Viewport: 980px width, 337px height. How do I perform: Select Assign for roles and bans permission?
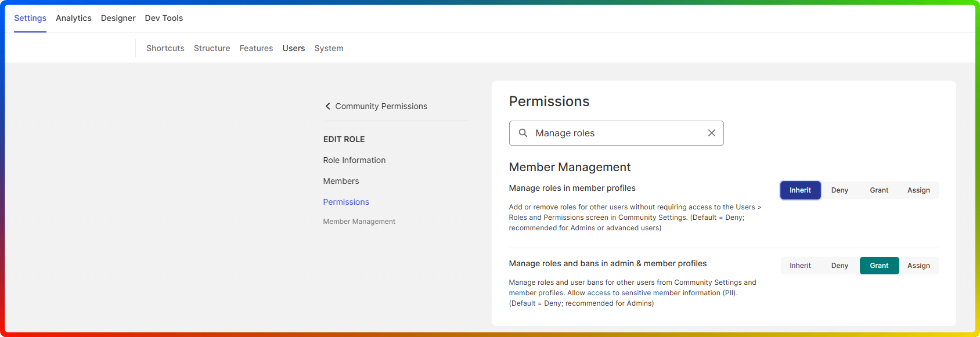point(918,266)
